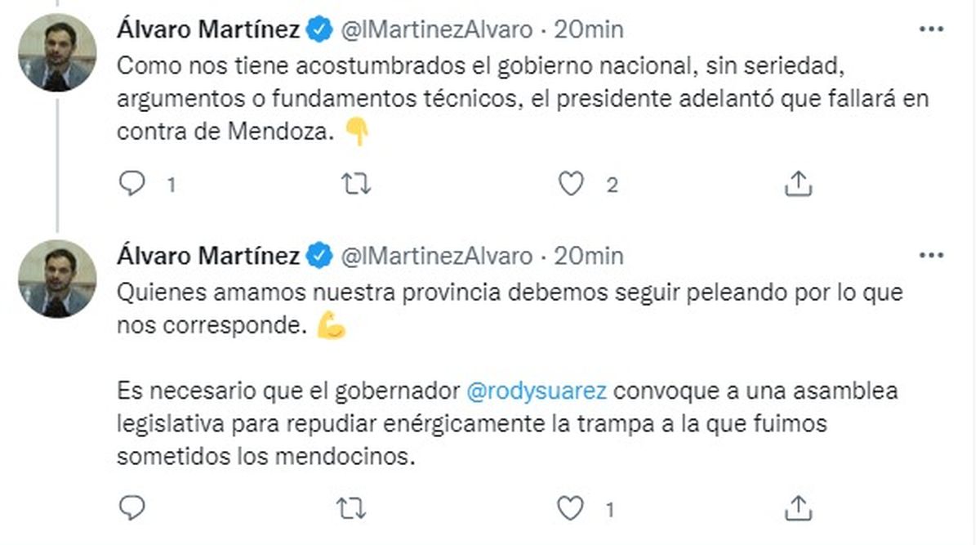Reply to the first tweet about Mendoza
The width and height of the screenshot is (980, 545).
[132, 185]
